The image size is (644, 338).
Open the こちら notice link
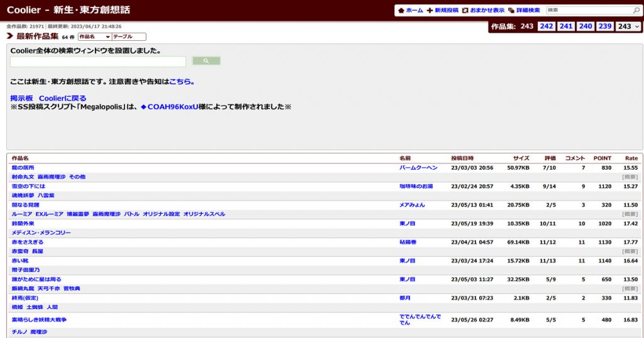tap(182, 82)
